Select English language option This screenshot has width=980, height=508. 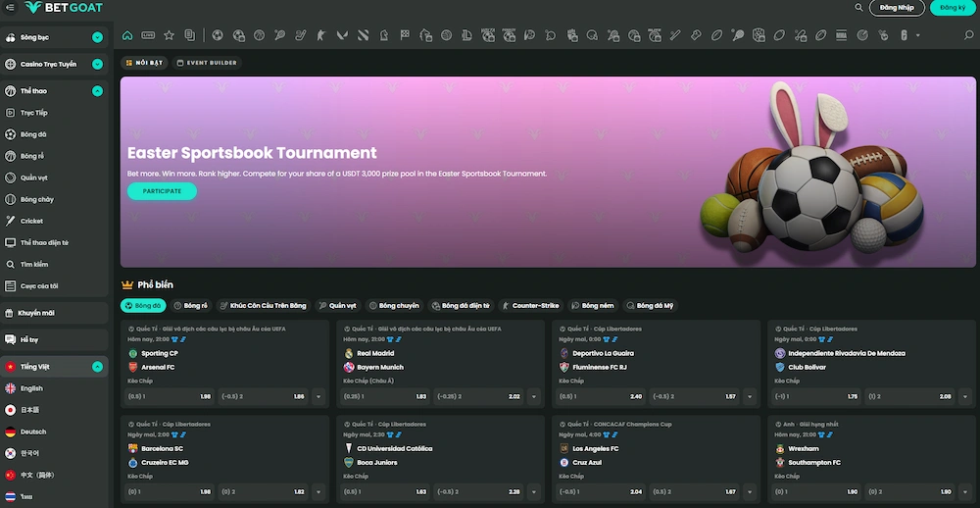(x=31, y=388)
